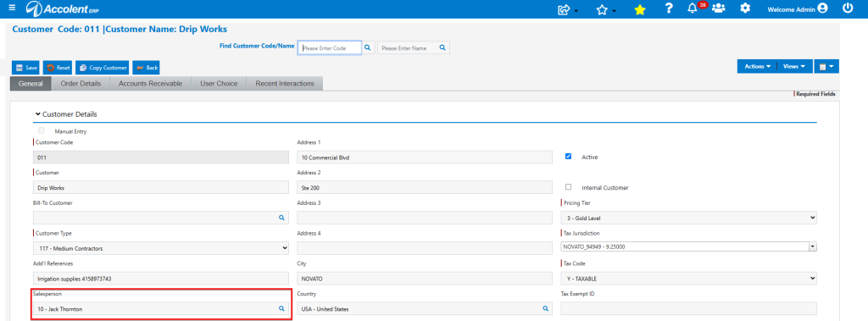Click the yellow filled star icon
Screen dimensions: 868x321
pos(640,9)
